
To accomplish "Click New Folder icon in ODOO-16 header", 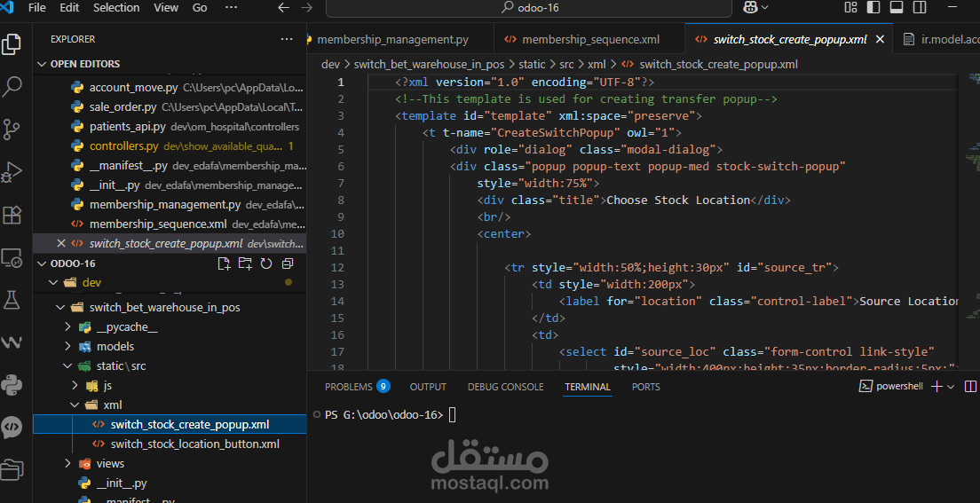I will point(245,263).
